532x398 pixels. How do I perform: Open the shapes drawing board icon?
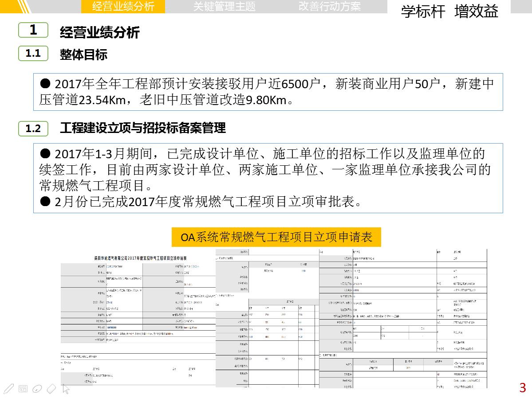[23, 389]
